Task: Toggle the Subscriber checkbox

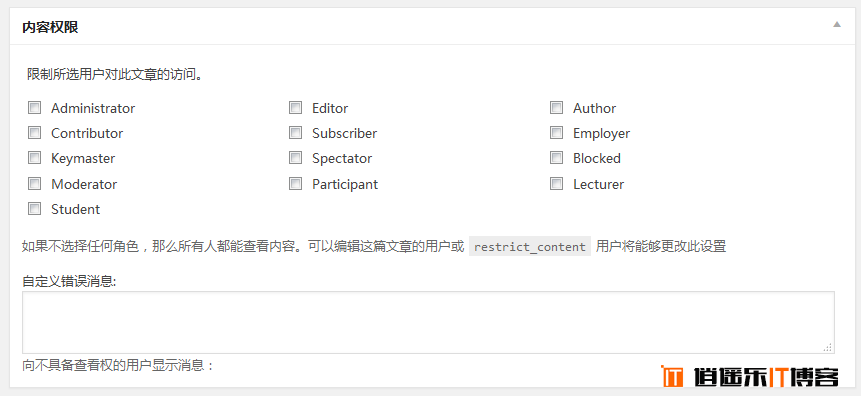Action: click(295, 133)
